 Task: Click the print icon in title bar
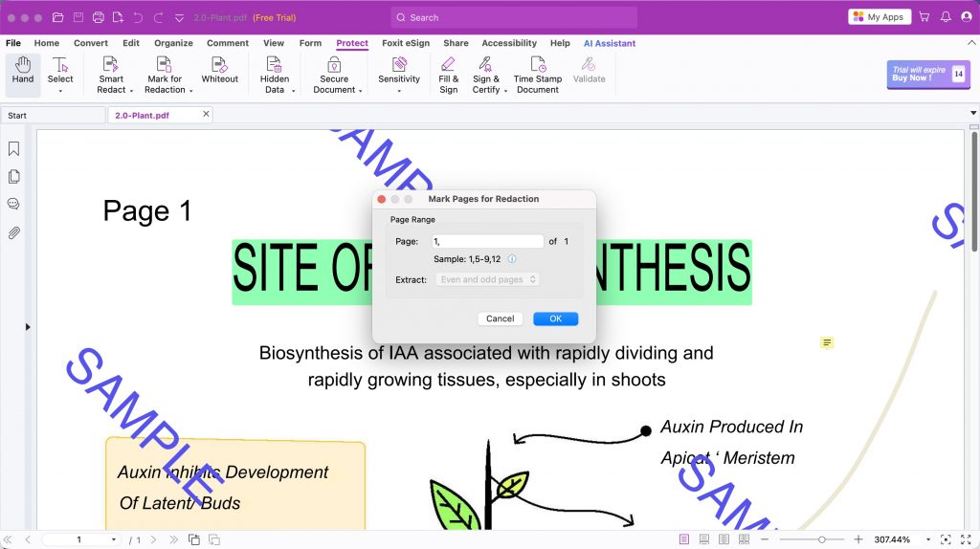[x=99, y=17]
